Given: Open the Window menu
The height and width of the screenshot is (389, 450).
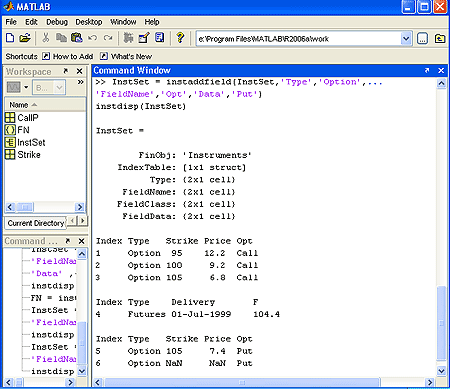Looking at the screenshot, I should pyautogui.click(x=123, y=22).
